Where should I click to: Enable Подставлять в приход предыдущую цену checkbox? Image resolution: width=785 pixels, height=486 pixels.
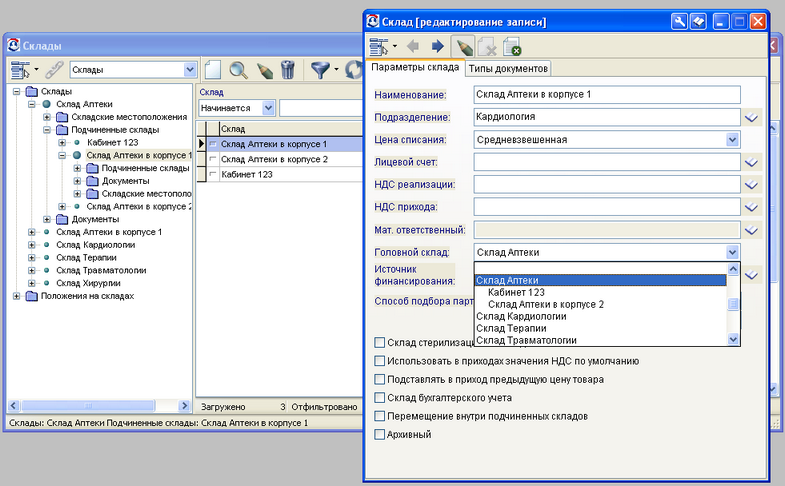pos(379,379)
